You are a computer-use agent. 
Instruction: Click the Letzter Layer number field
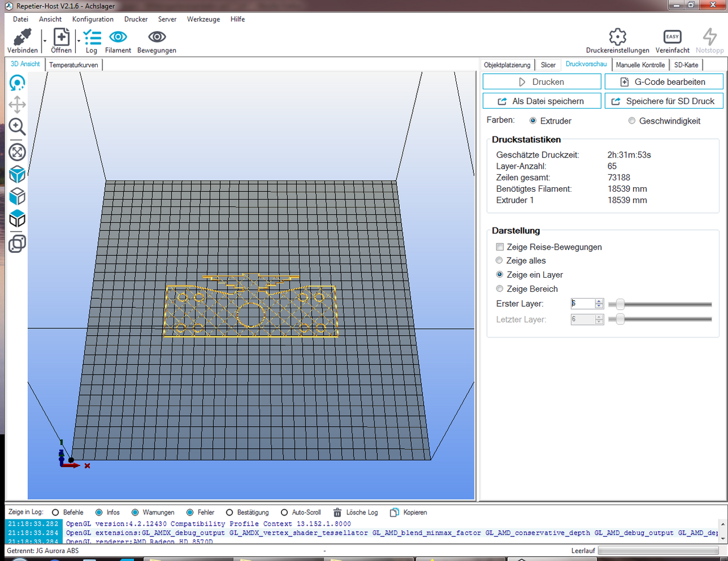coord(583,319)
